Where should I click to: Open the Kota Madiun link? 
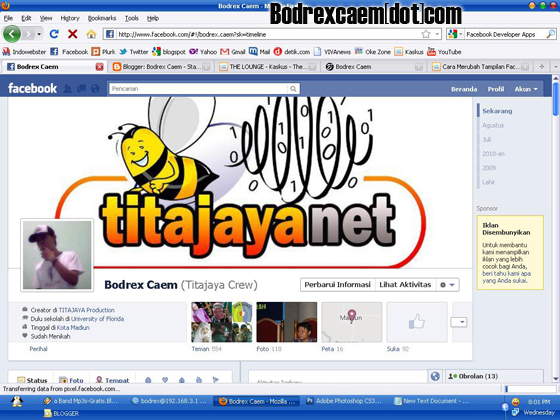point(73,328)
